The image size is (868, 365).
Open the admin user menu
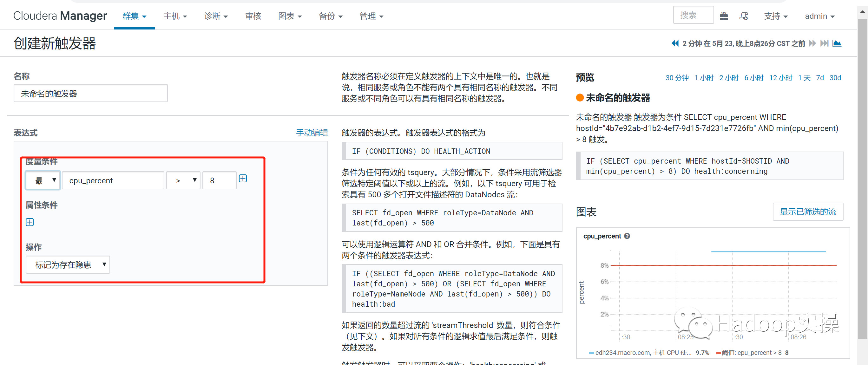tap(819, 16)
